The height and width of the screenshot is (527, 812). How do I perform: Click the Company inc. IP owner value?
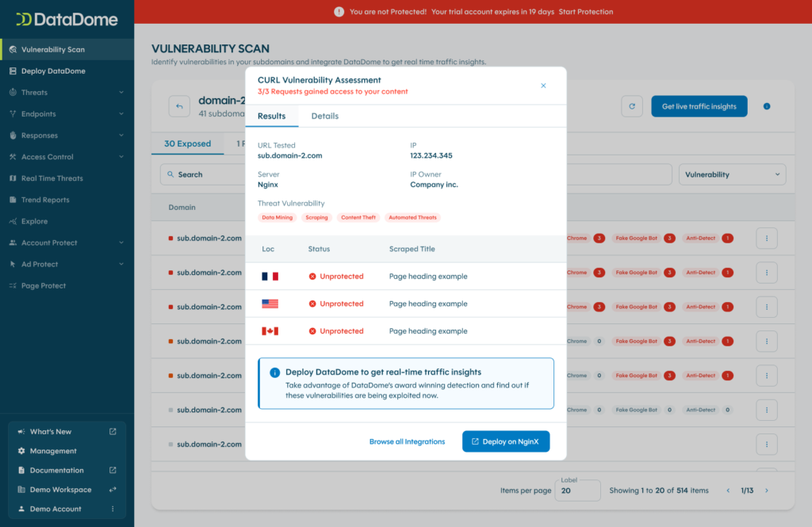coord(434,185)
